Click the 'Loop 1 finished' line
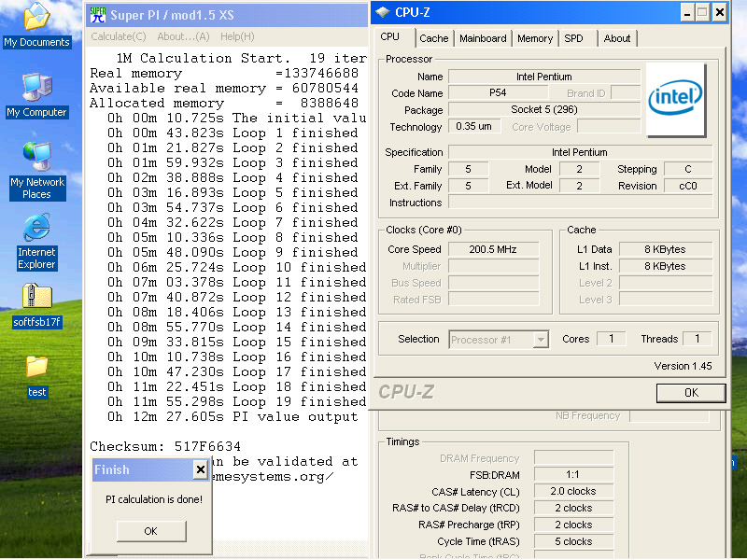747x560 pixels. 233,133
